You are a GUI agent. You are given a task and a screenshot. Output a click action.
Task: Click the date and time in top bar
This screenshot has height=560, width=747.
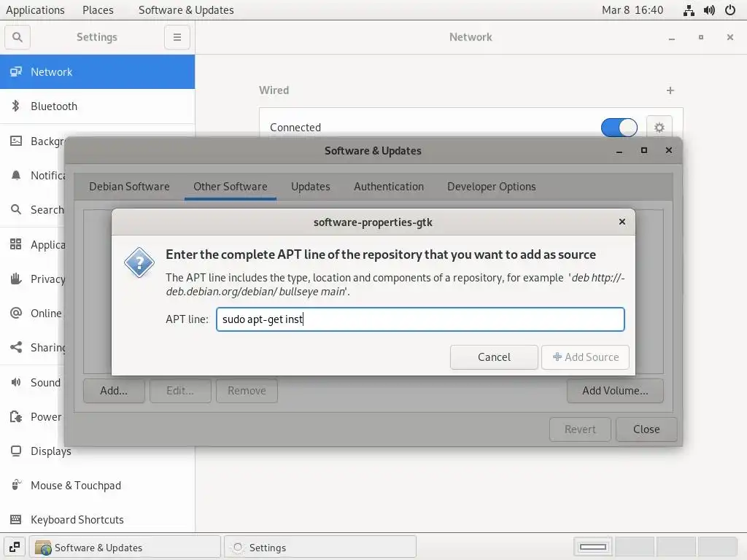coord(632,10)
